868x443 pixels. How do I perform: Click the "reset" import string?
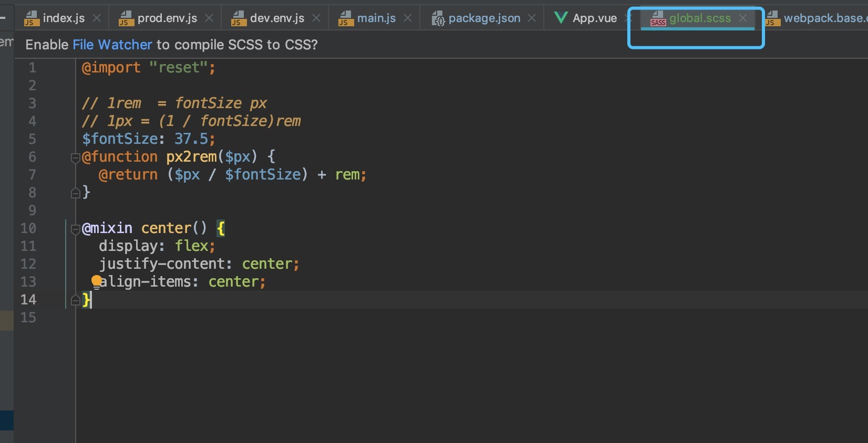point(179,68)
